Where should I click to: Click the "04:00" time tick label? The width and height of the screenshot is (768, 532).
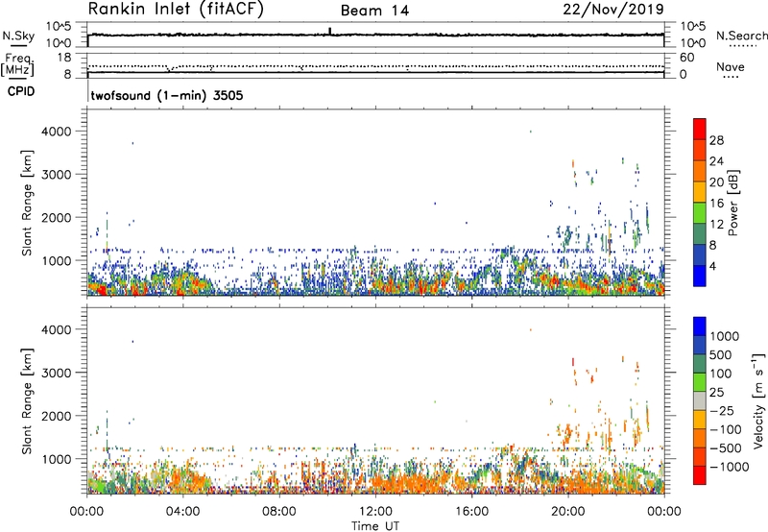(182, 512)
